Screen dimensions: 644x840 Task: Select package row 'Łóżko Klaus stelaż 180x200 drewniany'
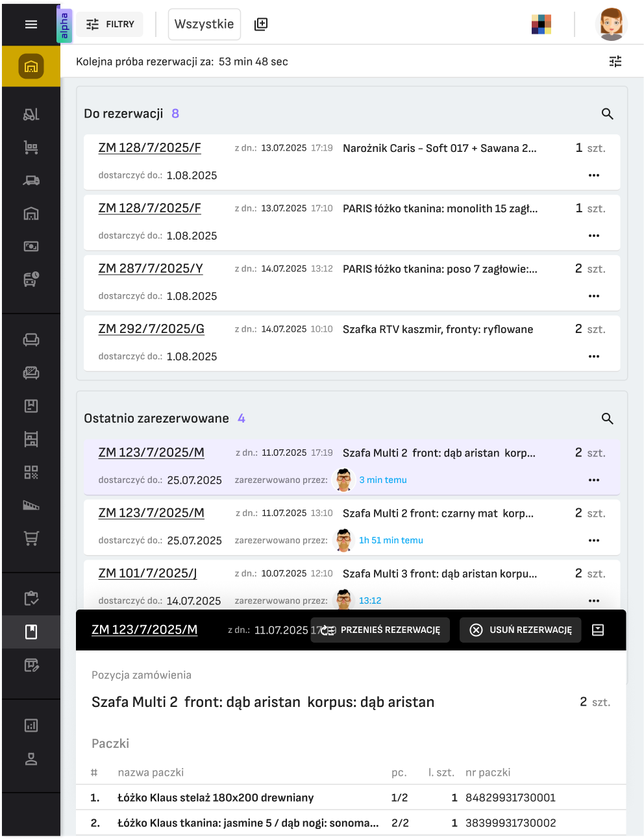click(x=351, y=797)
